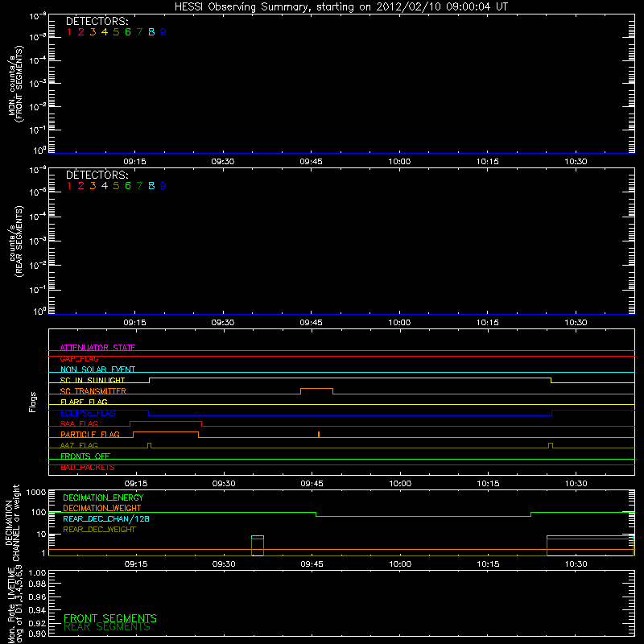Click the REAR_DEC_WEIGHT legend entry
This screenshot has height=644, width=644.
99,530
